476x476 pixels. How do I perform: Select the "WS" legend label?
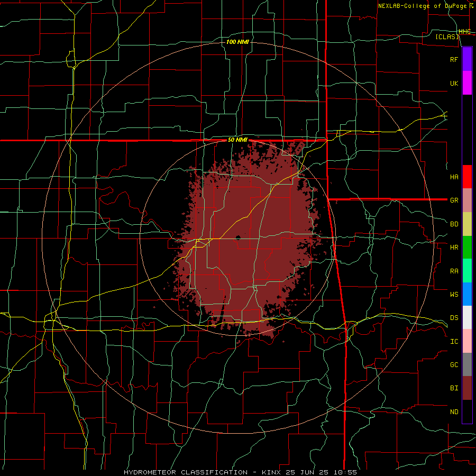pos(454,294)
